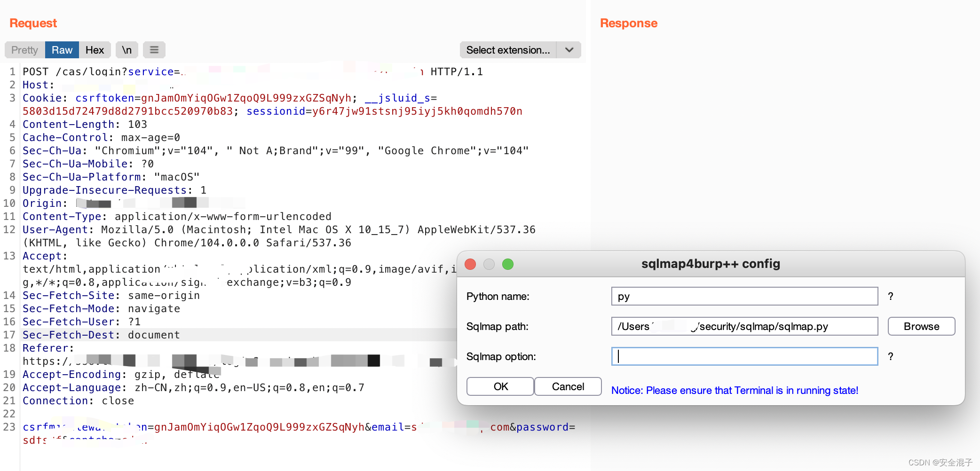Click the password parameter in request body
Image resolution: width=980 pixels, height=471 pixels.
click(x=542, y=427)
